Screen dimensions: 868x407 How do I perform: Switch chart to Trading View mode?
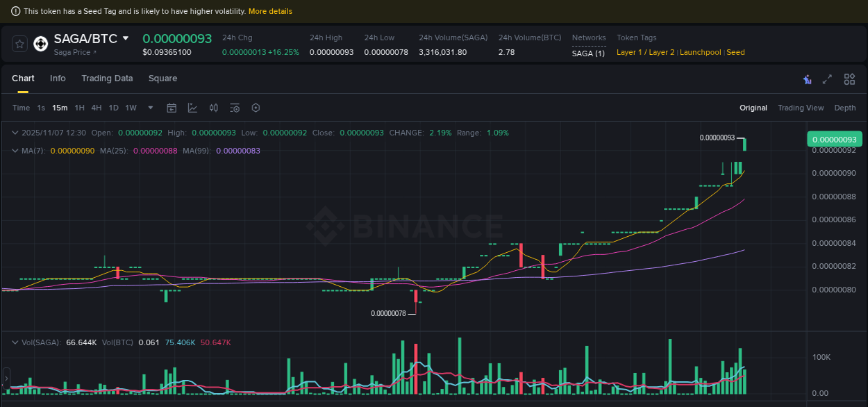point(801,108)
